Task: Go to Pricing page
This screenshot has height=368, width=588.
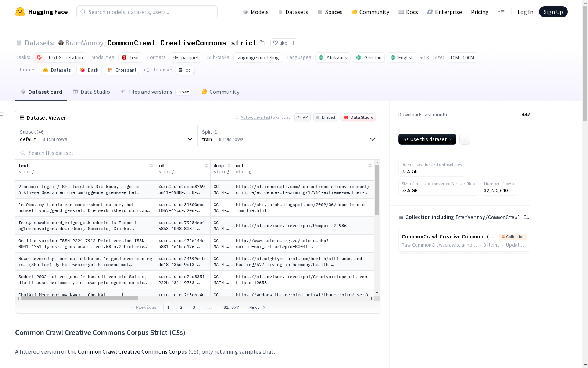Action: pos(480,12)
